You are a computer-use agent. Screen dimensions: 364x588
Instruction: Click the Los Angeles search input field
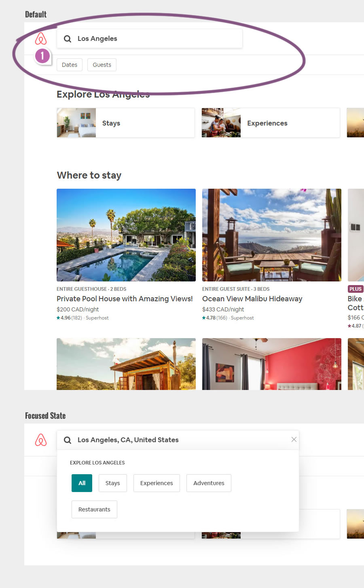(x=158, y=38)
